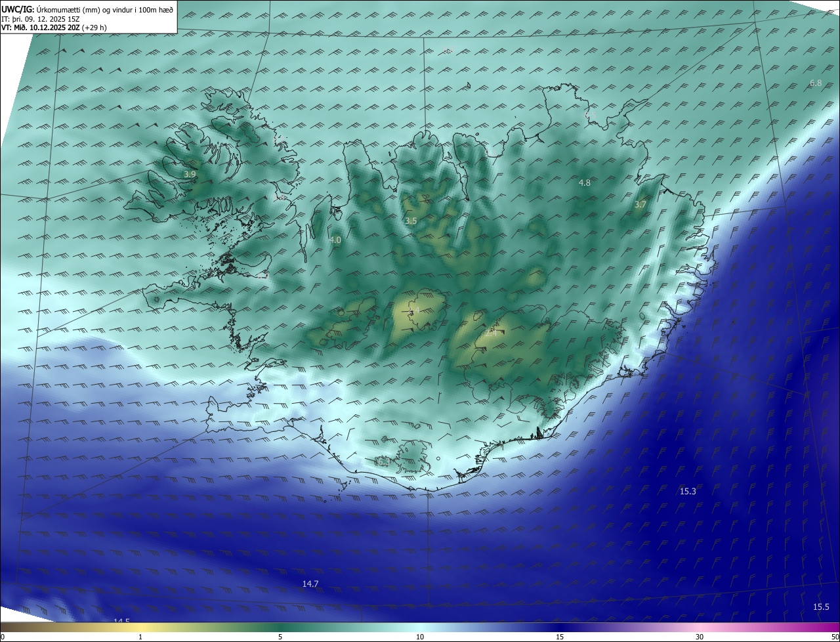840x642 pixels.
Task: Click the '1' tick label on the colour scale
Action: point(140,637)
